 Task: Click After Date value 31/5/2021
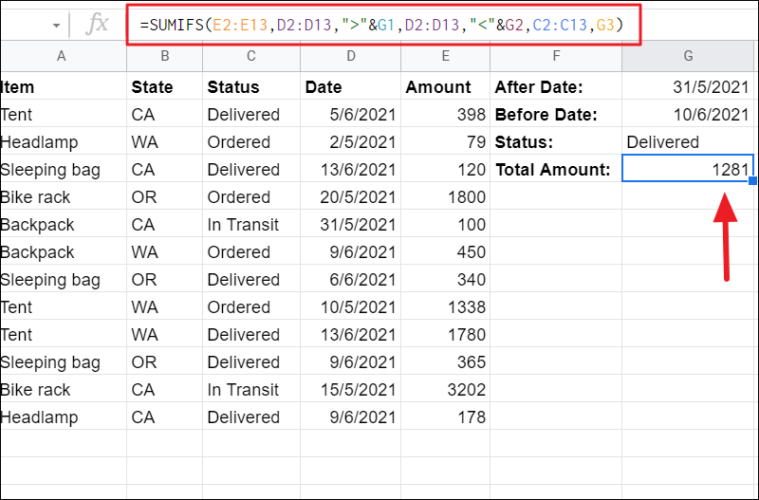coord(688,86)
